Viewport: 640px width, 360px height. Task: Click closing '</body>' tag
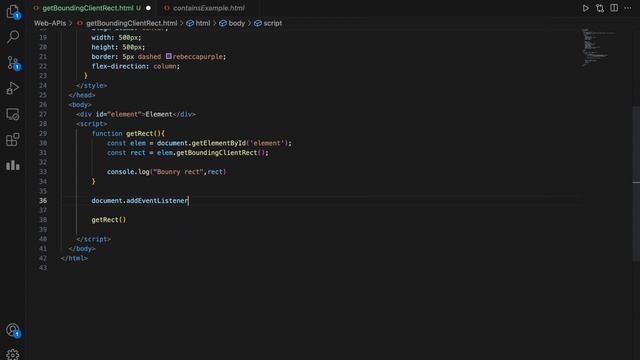coord(82,249)
